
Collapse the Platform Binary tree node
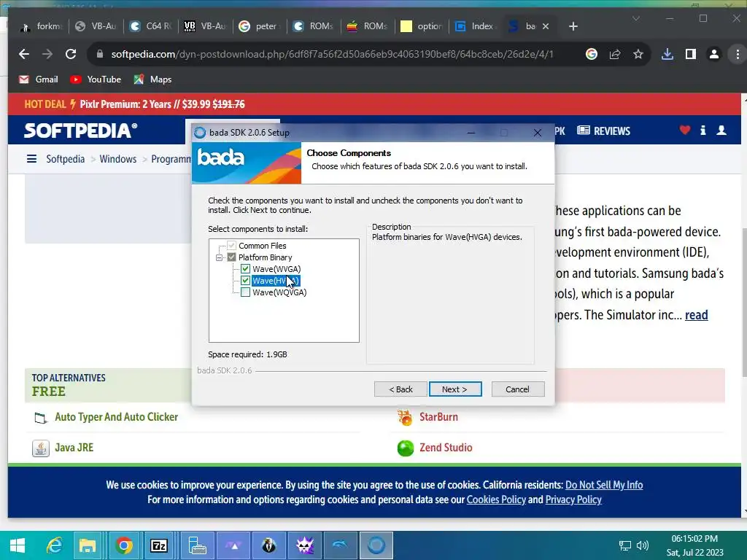pyautogui.click(x=219, y=257)
